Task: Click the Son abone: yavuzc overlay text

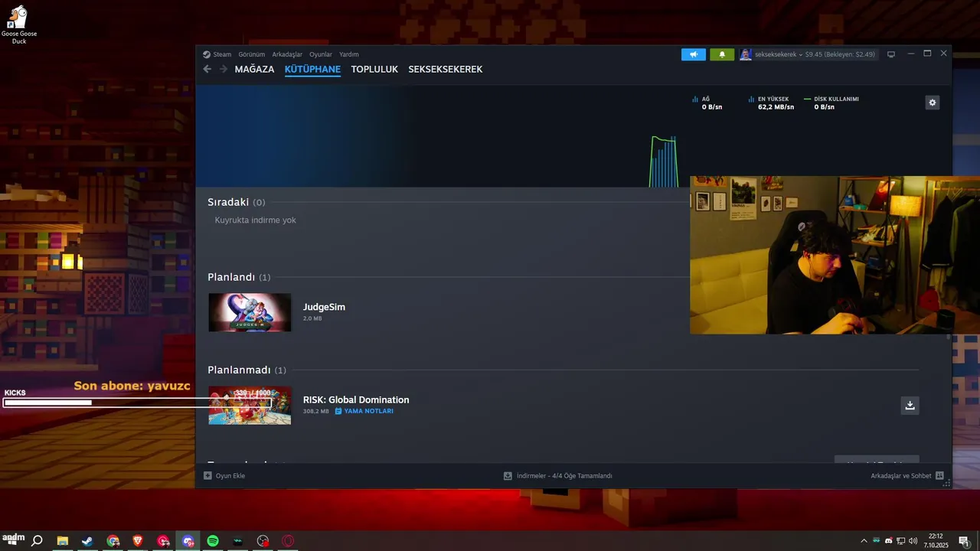Action: coord(132,386)
